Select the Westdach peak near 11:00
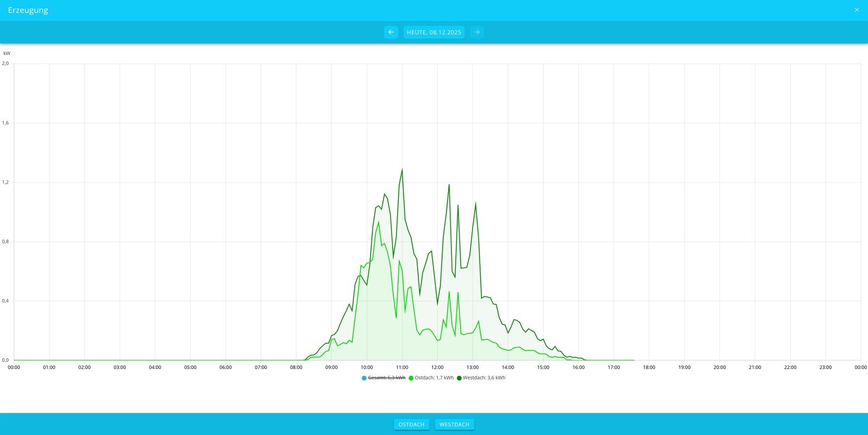Image resolution: width=868 pixels, height=435 pixels. [x=402, y=169]
